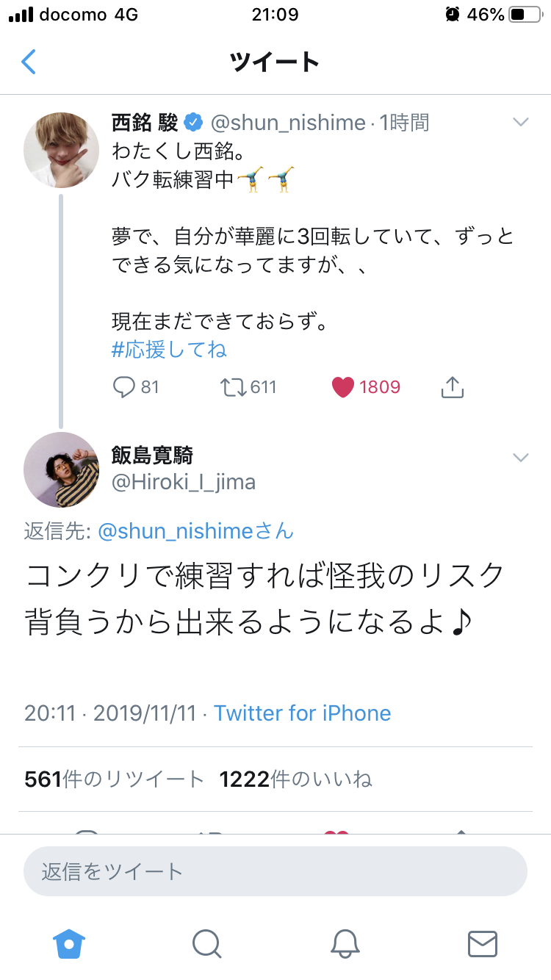Screen dimensions: 551x980
Task: Tap the reply tweet input field
Action: coord(275,871)
